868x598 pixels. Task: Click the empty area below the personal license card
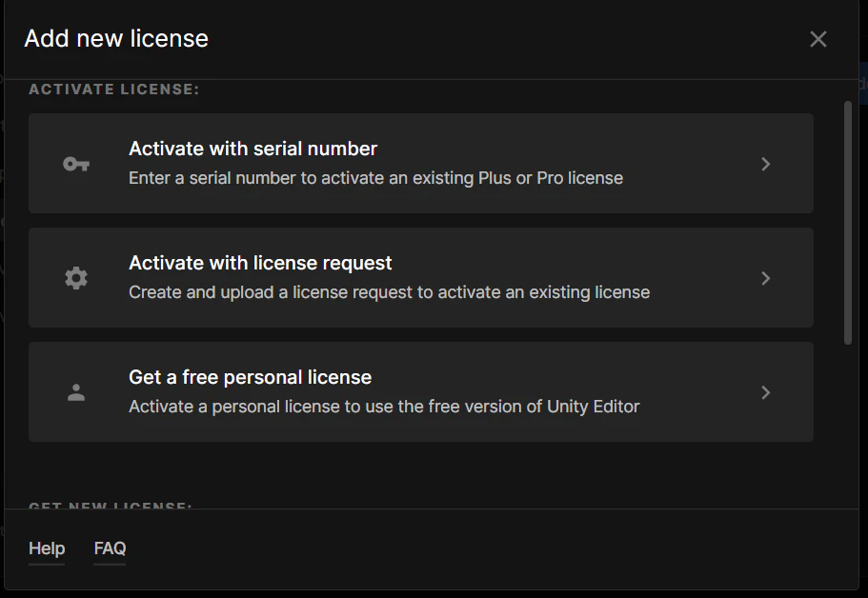coord(421,470)
